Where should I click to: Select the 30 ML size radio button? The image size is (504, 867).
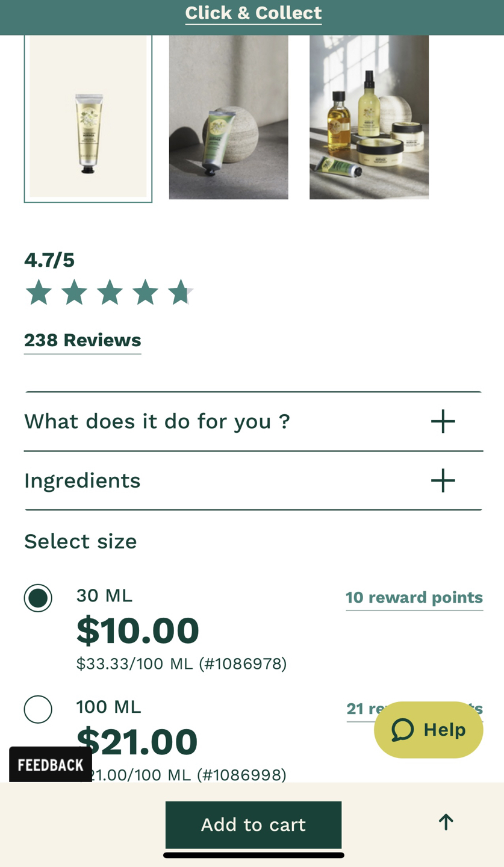(38, 598)
